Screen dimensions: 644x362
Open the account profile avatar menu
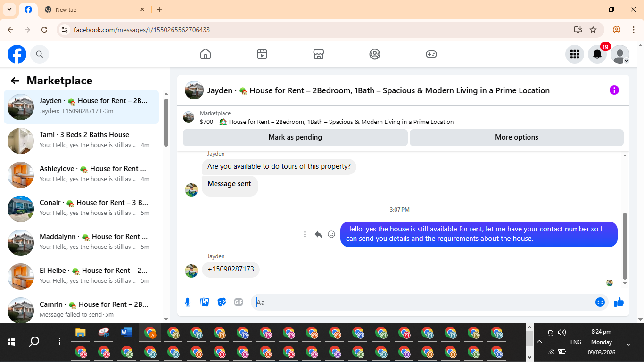point(620,54)
